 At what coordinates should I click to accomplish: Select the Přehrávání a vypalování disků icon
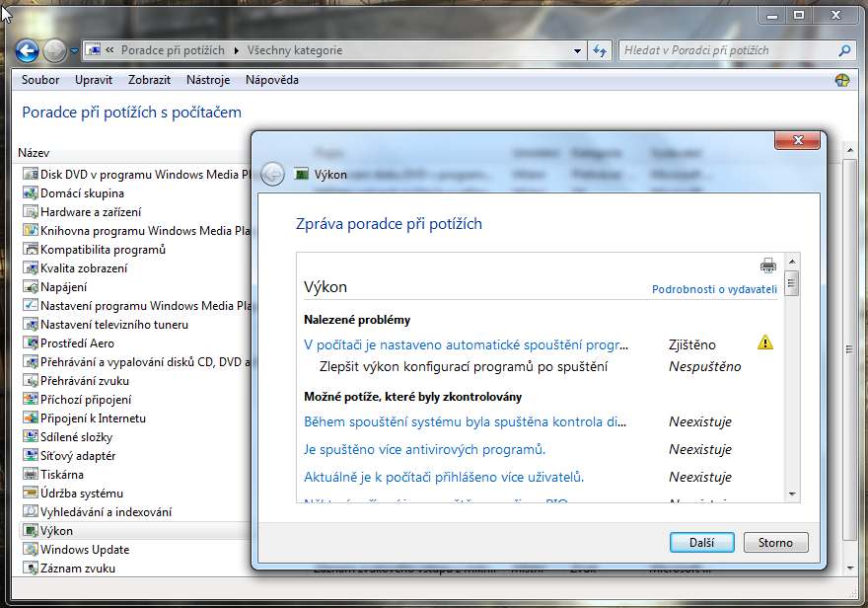pos(31,362)
